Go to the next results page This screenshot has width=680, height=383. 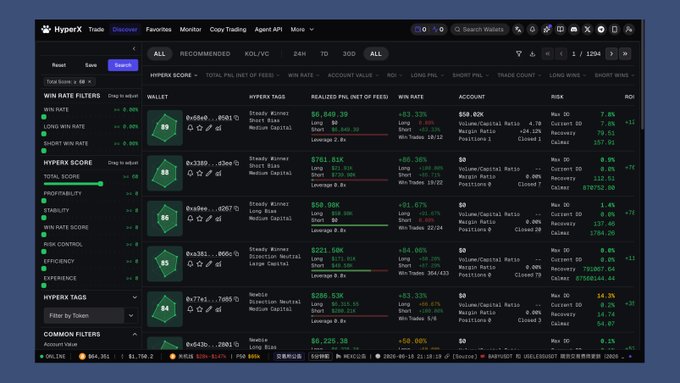point(611,54)
